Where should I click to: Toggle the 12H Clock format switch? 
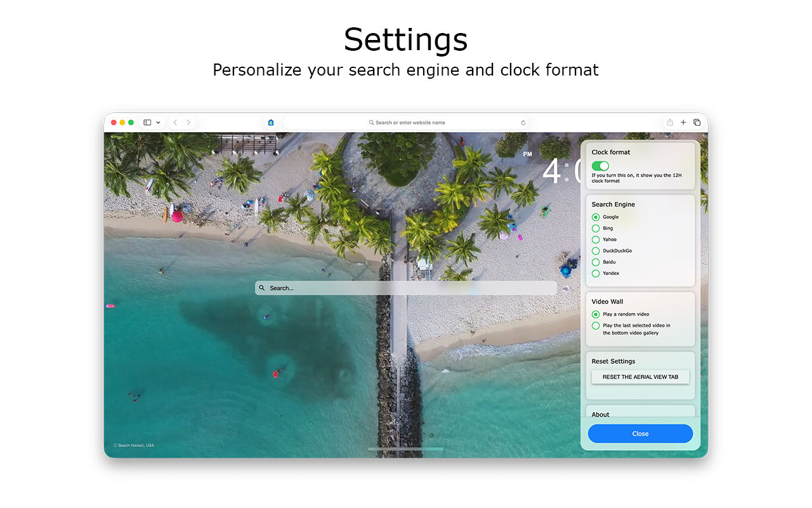[600, 166]
